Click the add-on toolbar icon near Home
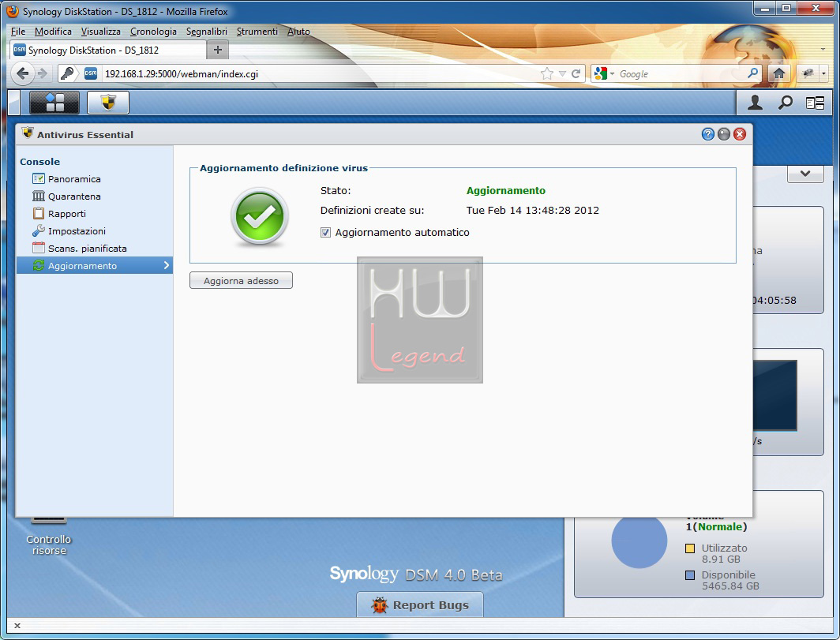The image size is (840, 640). tap(808, 73)
